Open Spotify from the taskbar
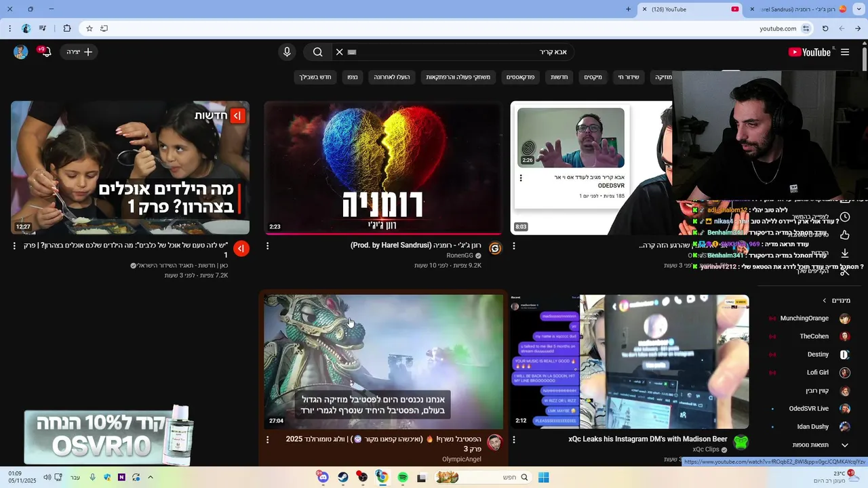Viewport: 868px width, 488px height. pyautogui.click(x=403, y=478)
